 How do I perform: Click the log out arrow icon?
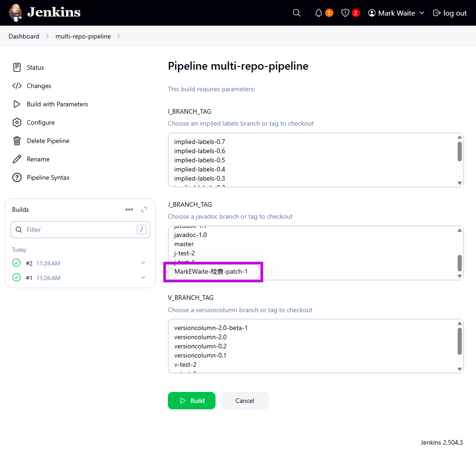(437, 13)
